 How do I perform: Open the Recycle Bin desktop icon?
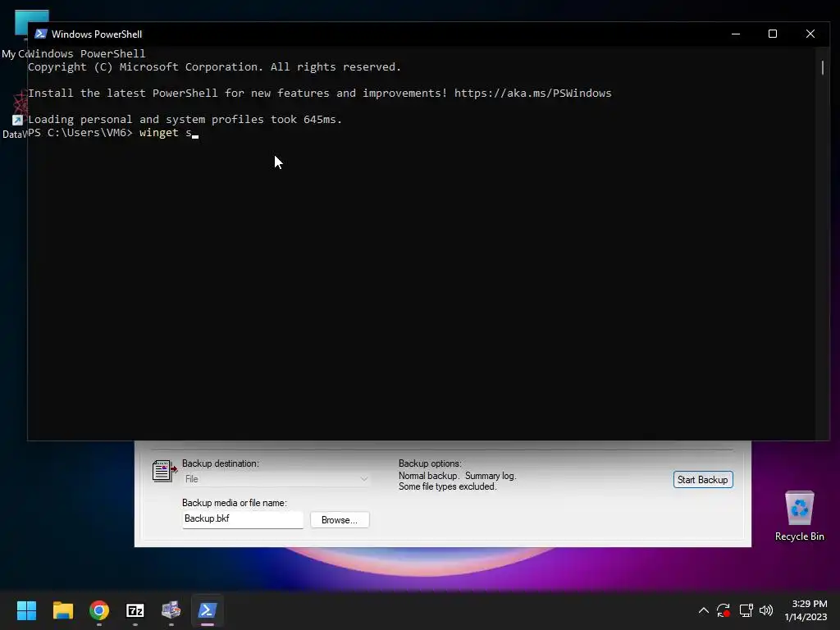click(x=799, y=516)
